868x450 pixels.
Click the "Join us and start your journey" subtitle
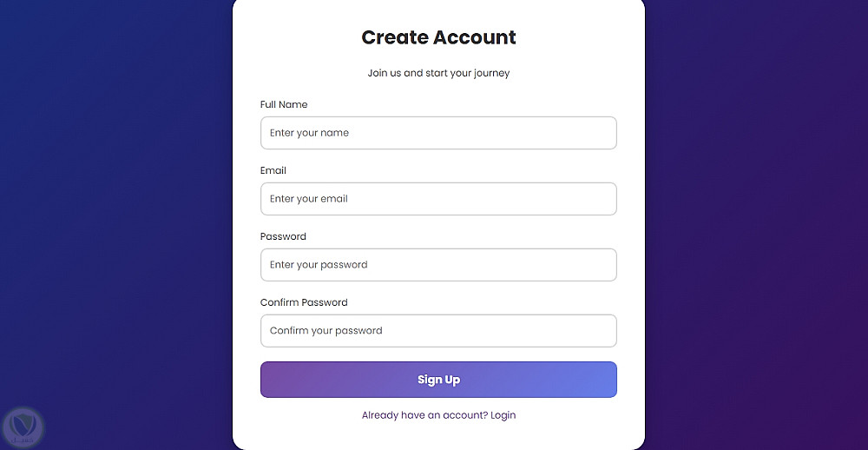(x=438, y=73)
